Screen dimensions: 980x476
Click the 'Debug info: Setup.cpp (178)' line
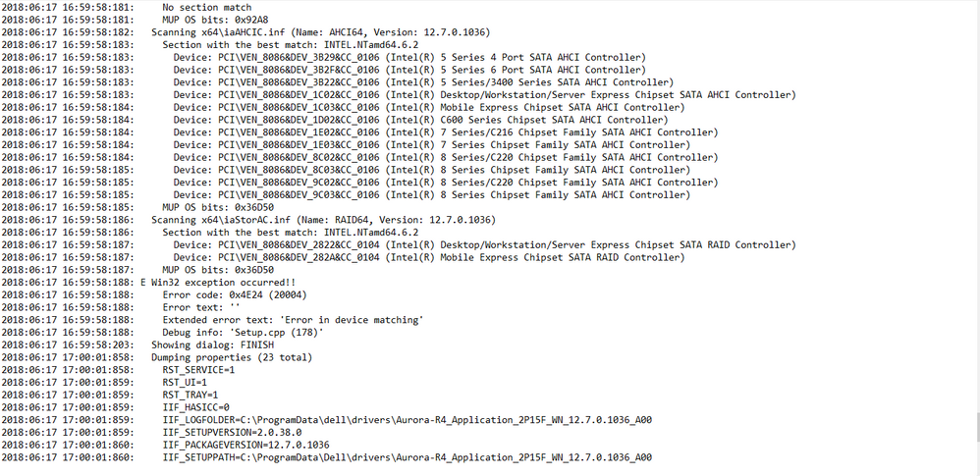162,333
